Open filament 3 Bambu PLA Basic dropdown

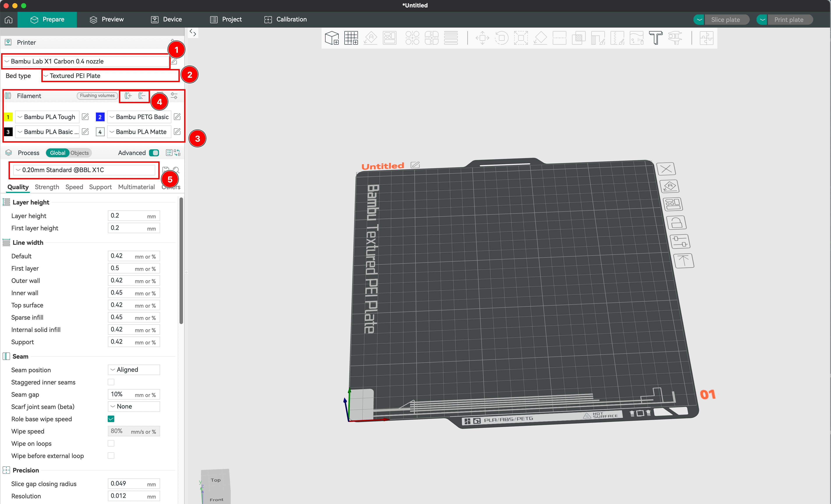click(47, 132)
